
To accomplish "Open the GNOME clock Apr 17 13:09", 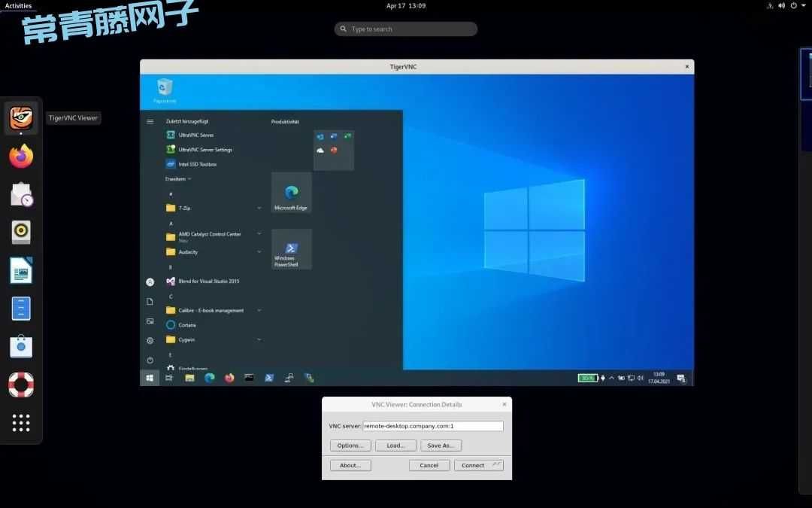I will (x=406, y=6).
